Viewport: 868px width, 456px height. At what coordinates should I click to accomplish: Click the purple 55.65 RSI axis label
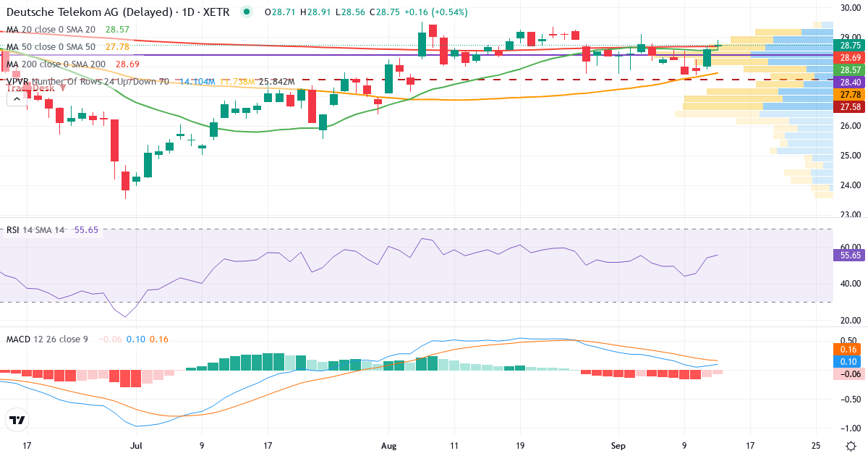tap(850, 255)
